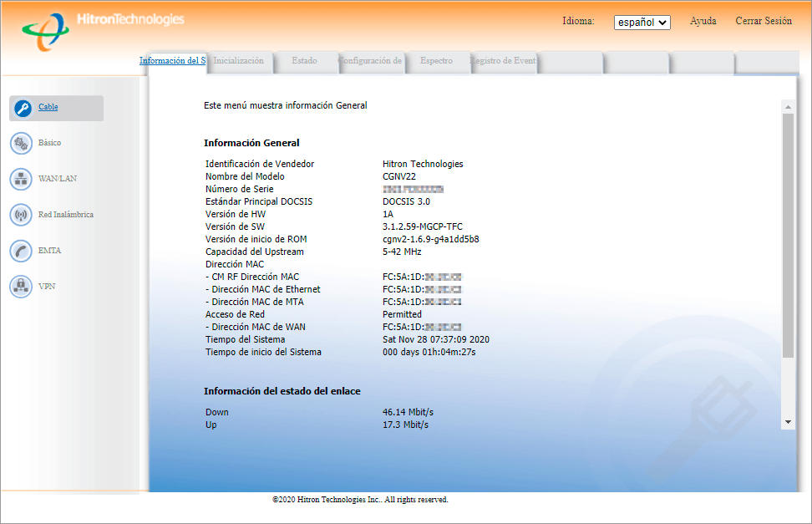Select the WAN/LAN network icon

coord(21,179)
